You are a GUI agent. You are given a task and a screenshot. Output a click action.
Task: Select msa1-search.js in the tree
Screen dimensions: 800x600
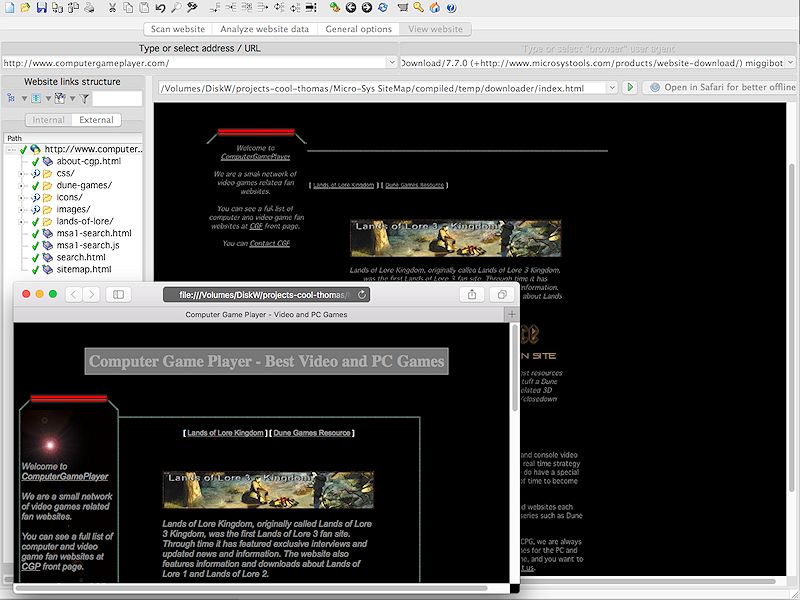88,245
